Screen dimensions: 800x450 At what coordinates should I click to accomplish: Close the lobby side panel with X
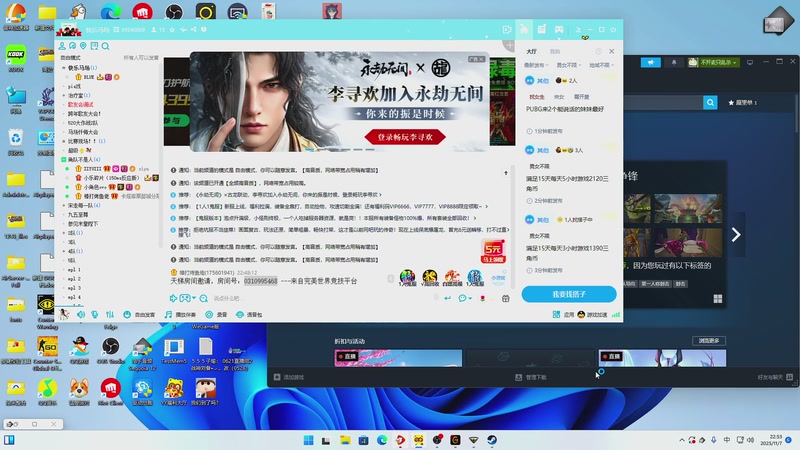point(612,52)
